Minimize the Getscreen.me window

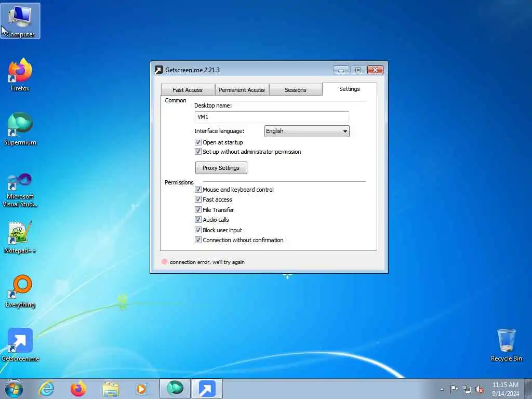point(341,70)
